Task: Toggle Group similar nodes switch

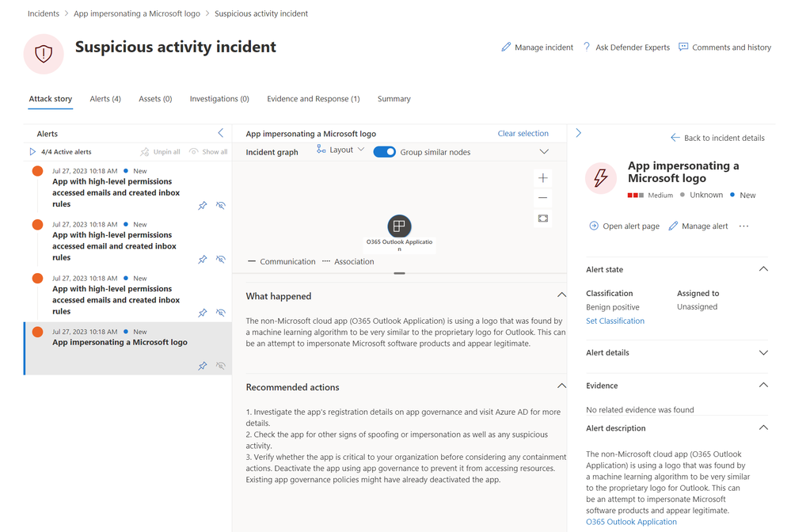Action: point(384,152)
